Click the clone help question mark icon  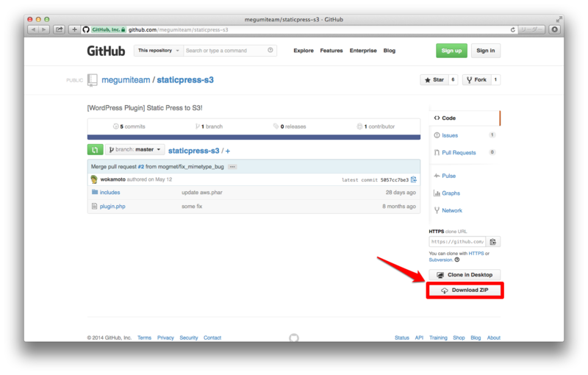click(x=456, y=260)
